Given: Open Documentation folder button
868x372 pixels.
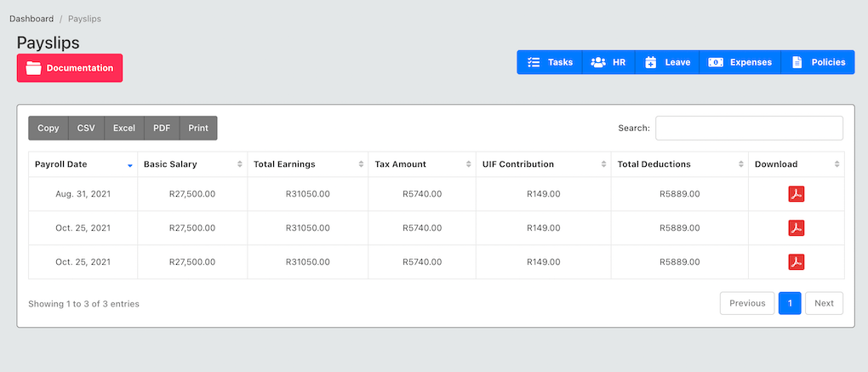Looking at the screenshot, I should click(x=70, y=68).
